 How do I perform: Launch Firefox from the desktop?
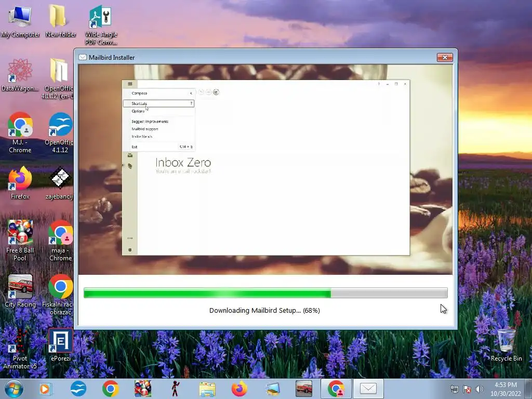coord(20,183)
